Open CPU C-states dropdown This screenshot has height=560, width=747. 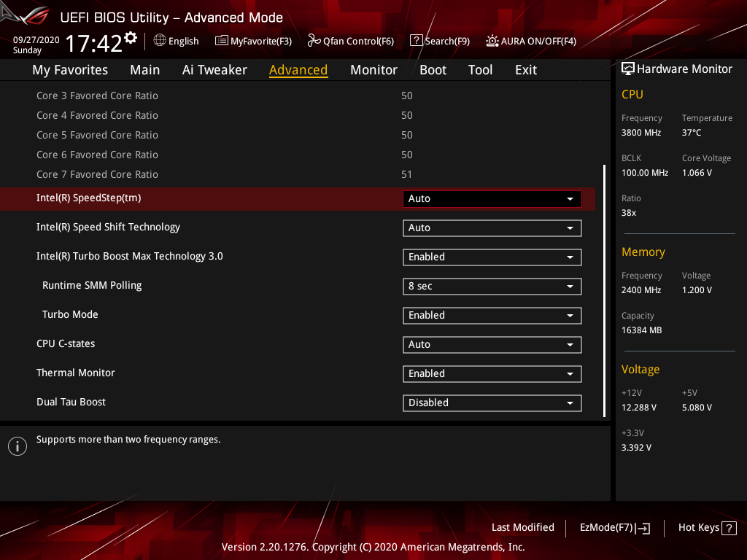click(492, 345)
